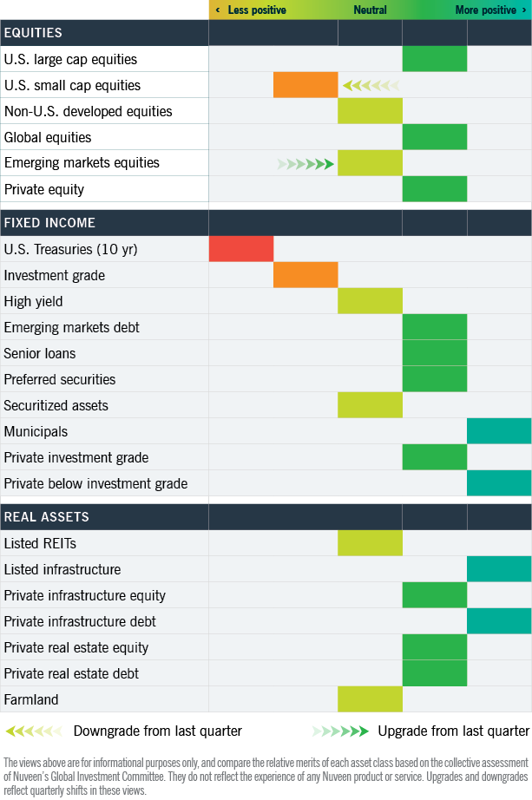Click the upgrade arrows icon in the legend
Viewport: 532px width, 800px height.
(340, 731)
